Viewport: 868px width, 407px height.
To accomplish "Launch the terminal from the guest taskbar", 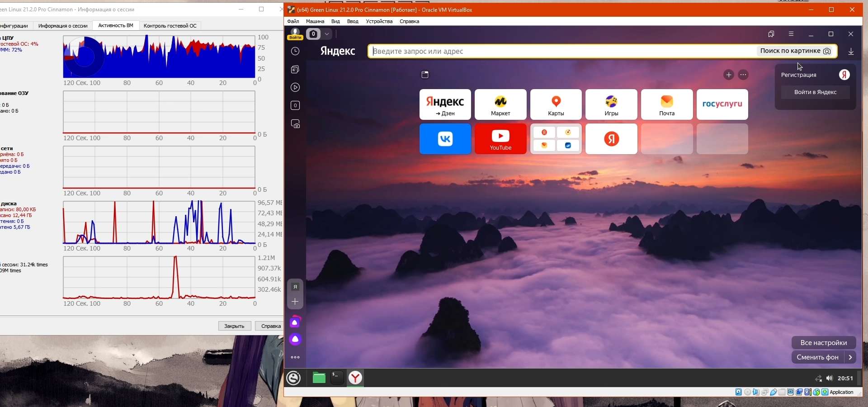I will [337, 378].
